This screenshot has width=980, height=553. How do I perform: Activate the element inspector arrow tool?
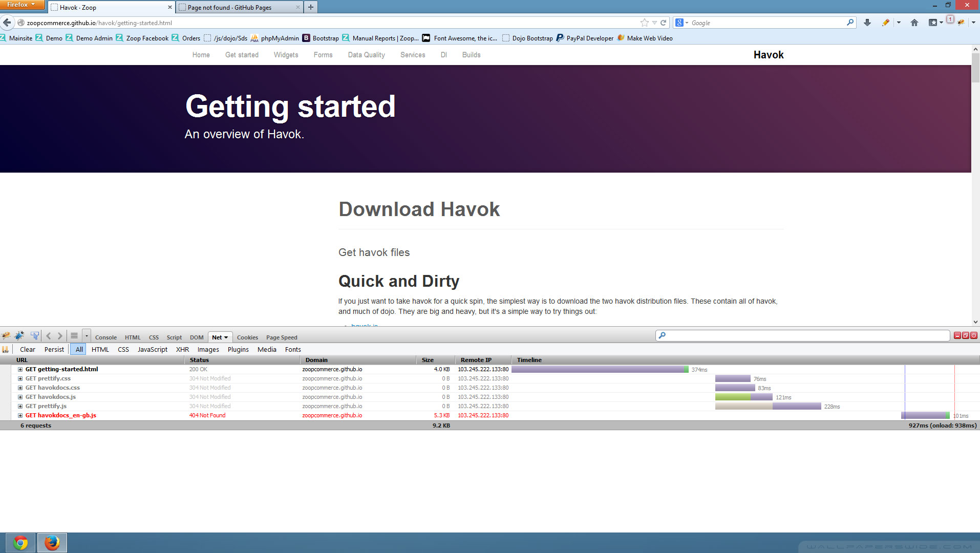[35, 336]
